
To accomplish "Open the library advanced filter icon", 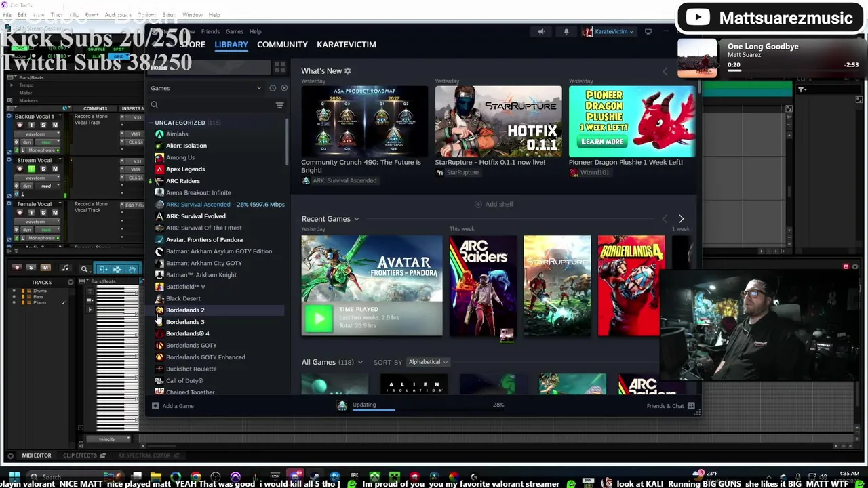I will [279, 105].
